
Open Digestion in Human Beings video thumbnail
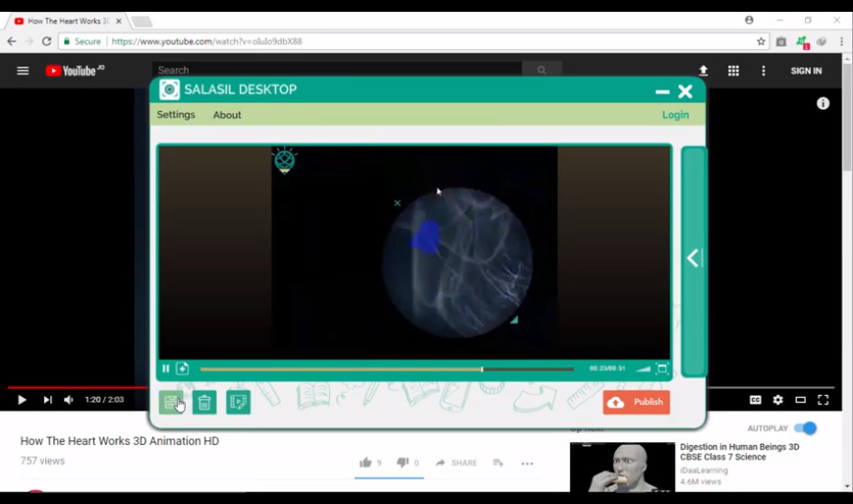622,468
